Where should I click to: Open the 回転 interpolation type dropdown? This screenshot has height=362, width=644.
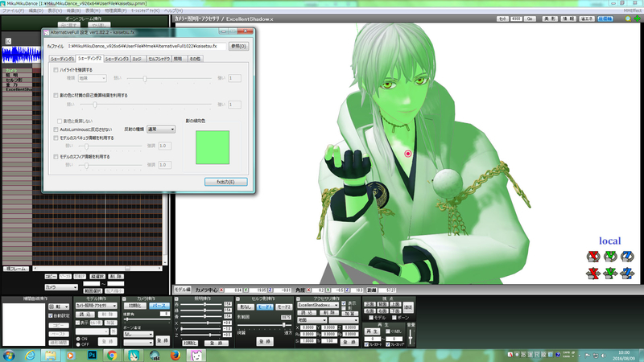(59, 306)
